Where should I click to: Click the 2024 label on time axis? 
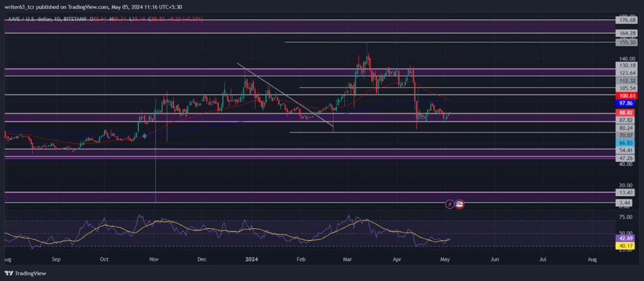pyautogui.click(x=250, y=260)
